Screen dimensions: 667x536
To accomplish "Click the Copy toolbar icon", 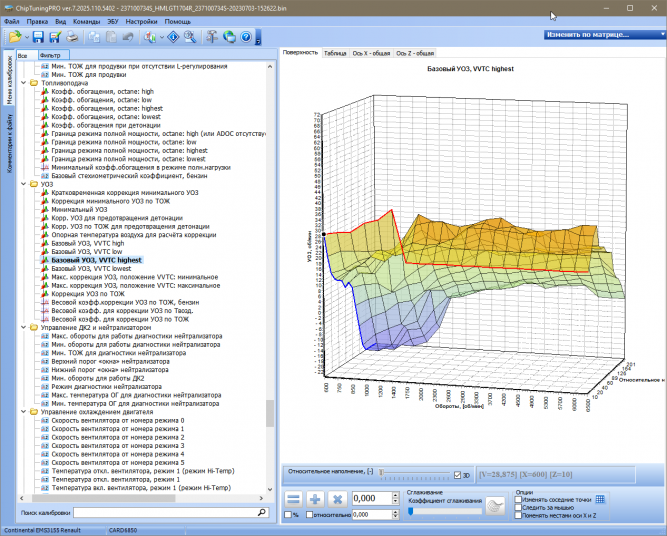I will (x=94, y=37).
